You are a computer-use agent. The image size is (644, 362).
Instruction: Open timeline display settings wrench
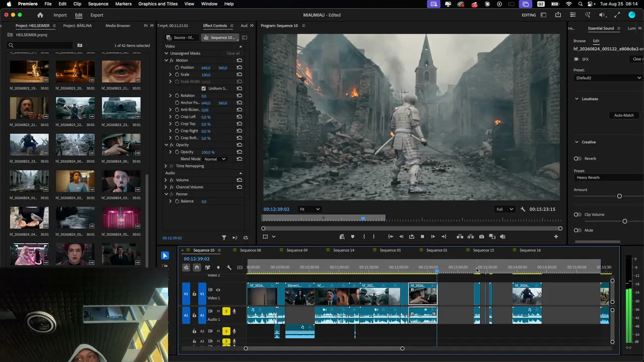pos(229,267)
